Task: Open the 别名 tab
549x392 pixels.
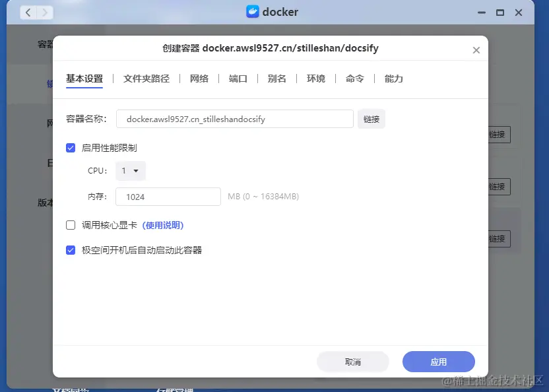Action: [x=277, y=79]
